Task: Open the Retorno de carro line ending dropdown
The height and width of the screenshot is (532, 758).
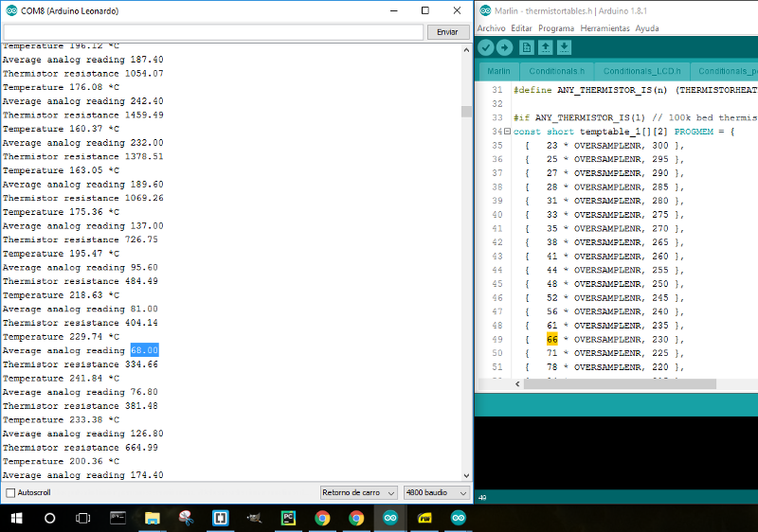Action: tap(359, 493)
